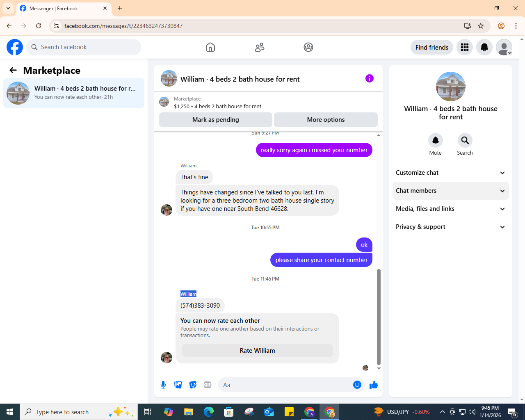Record a voice clip with microphone icon
Screen dimensions: 525x420
coord(163,385)
